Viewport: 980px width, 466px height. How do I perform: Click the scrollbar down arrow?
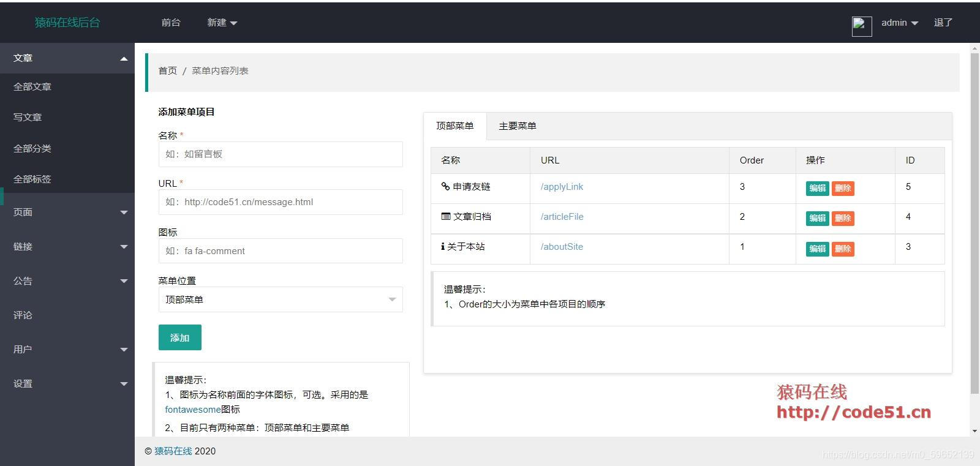tap(974, 431)
